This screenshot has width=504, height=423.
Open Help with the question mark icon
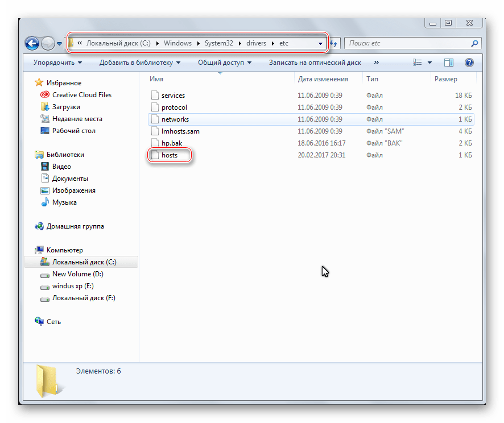tap(469, 63)
